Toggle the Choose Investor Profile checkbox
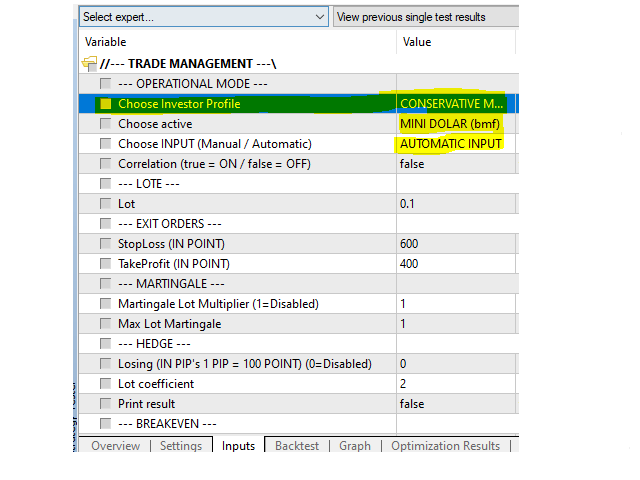 click(106, 104)
